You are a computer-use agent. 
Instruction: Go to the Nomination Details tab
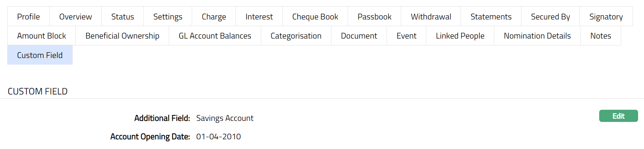tap(537, 36)
